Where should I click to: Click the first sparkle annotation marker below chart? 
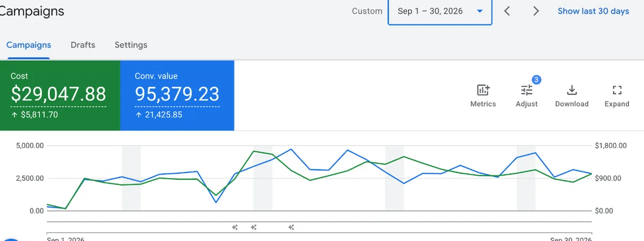click(235, 228)
